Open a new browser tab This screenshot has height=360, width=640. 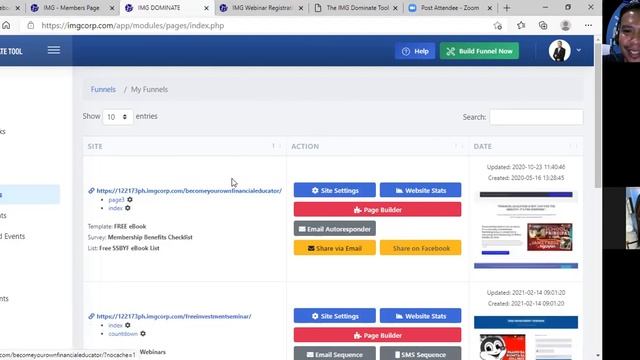click(x=507, y=8)
